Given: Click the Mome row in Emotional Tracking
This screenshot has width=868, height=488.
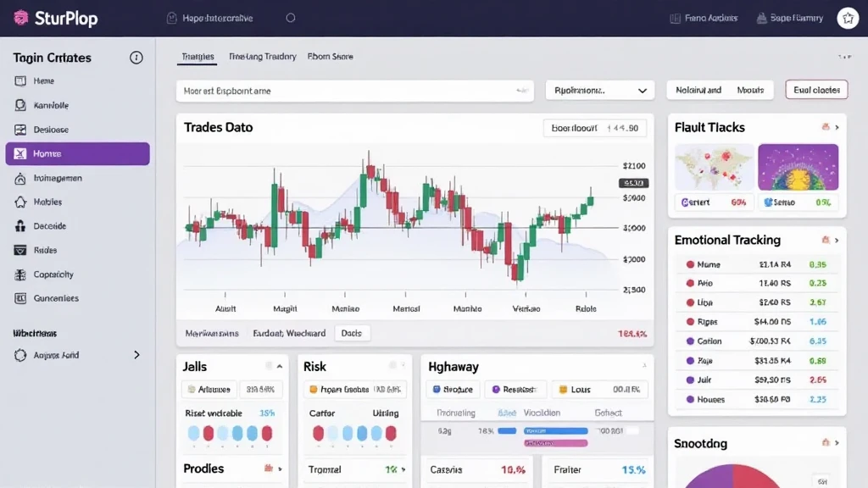Looking at the screenshot, I should pyautogui.click(x=757, y=264).
